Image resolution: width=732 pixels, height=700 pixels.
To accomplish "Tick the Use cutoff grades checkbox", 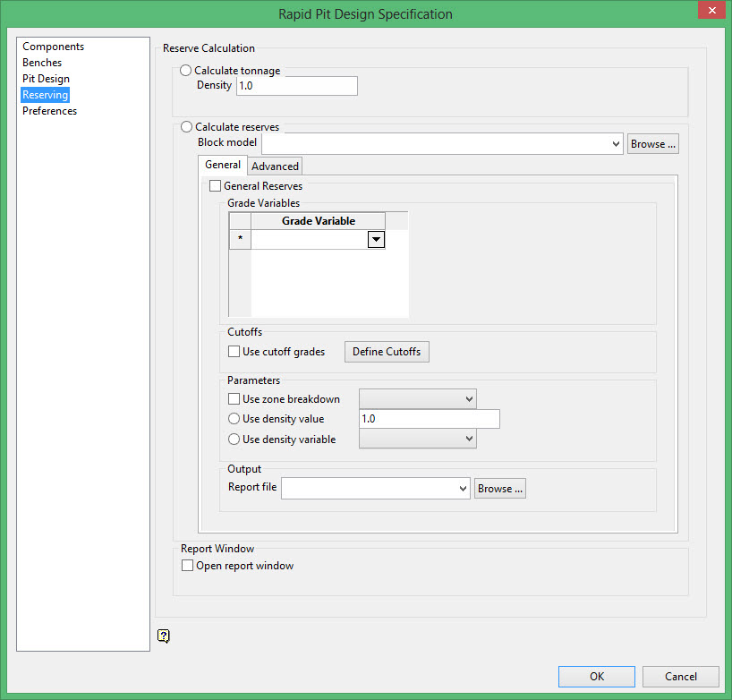I will (234, 352).
